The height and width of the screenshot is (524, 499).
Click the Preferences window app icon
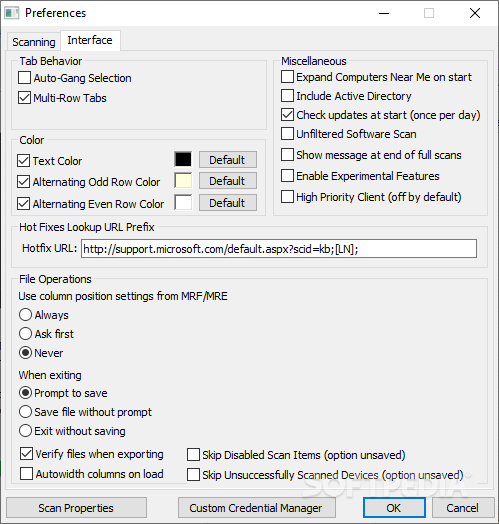point(11,13)
